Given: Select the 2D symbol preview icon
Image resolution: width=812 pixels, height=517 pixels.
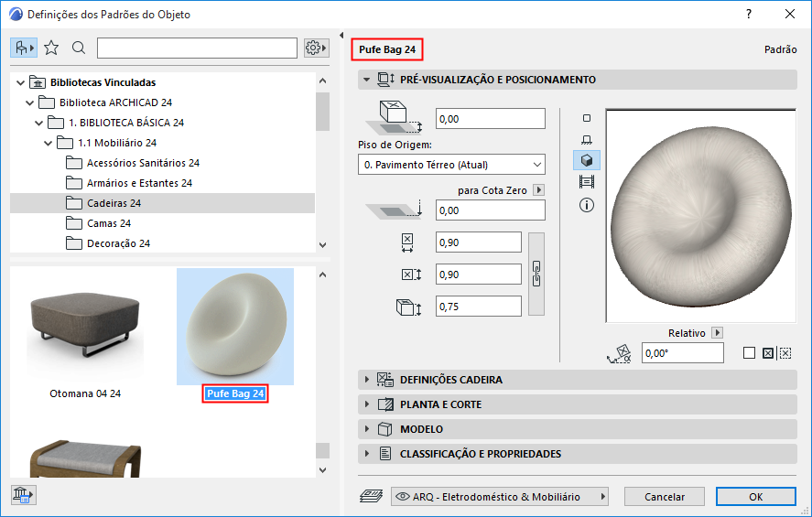Looking at the screenshot, I should (x=587, y=119).
